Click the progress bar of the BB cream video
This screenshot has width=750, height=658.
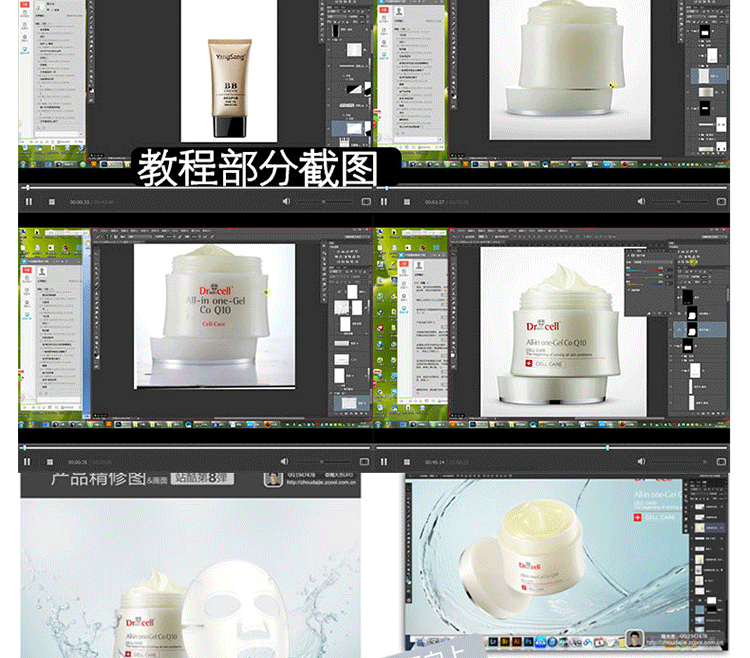point(196,187)
